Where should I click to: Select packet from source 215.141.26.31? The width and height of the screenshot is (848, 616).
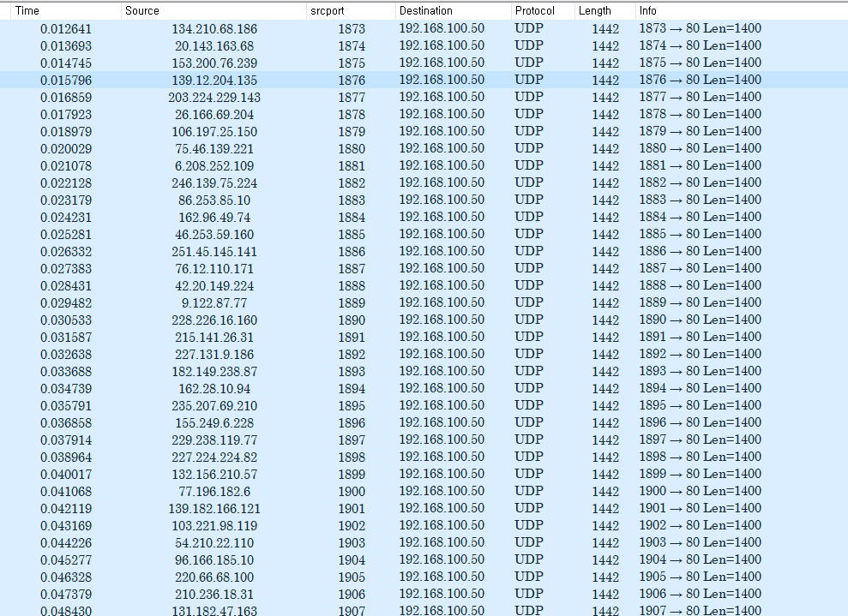(x=424, y=337)
